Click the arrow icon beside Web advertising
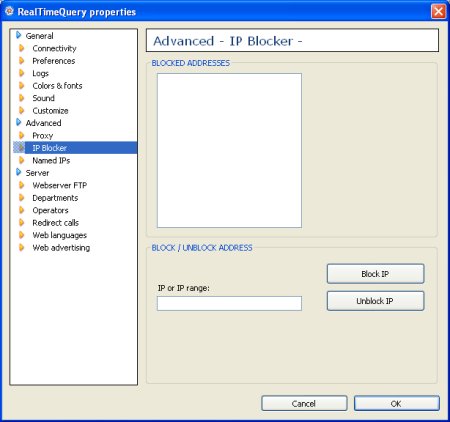 point(22,248)
